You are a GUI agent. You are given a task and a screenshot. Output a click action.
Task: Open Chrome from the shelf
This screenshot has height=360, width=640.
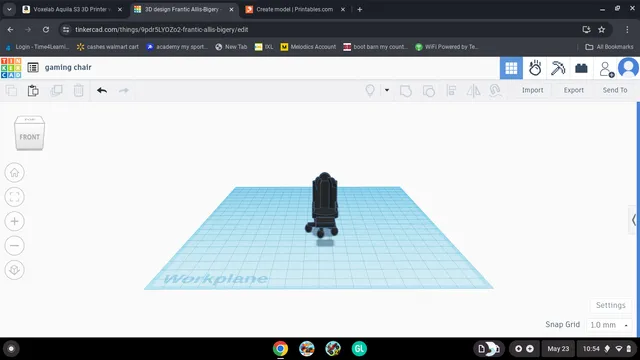point(280,349)
